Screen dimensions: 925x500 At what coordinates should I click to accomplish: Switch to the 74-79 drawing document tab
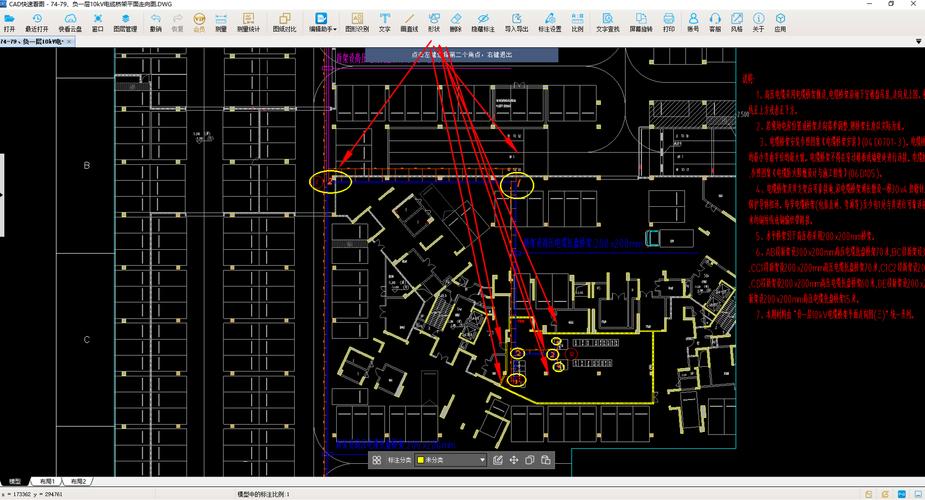coord(32,41)
